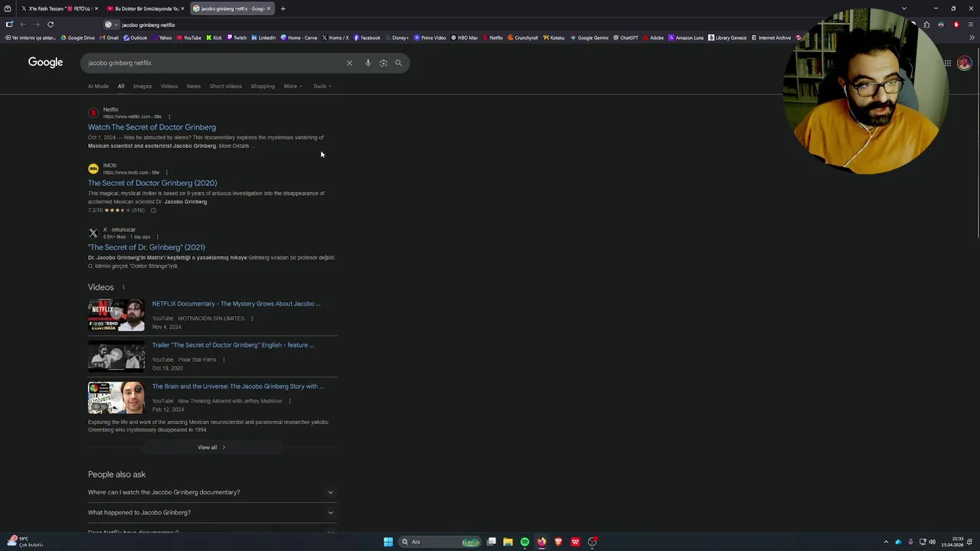The image size is (980, 551).
Task: Start voice search with the microphone icon
Action: click(367, 63)
